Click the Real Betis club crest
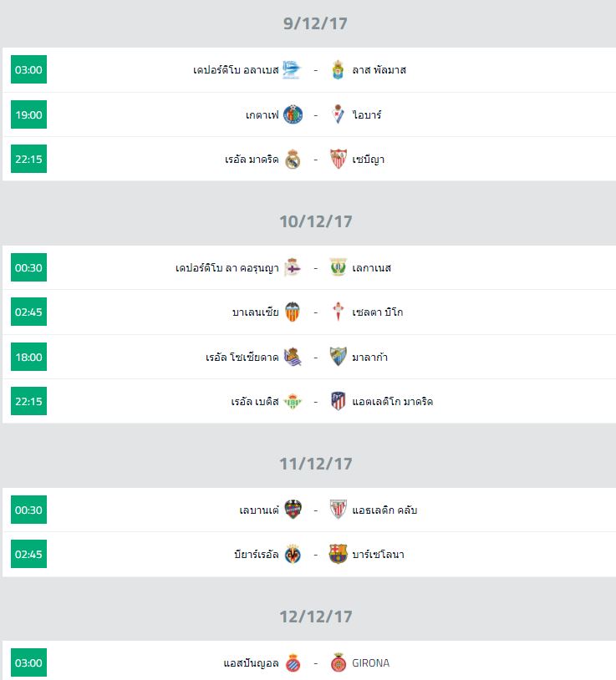 [x=293, y=402]
